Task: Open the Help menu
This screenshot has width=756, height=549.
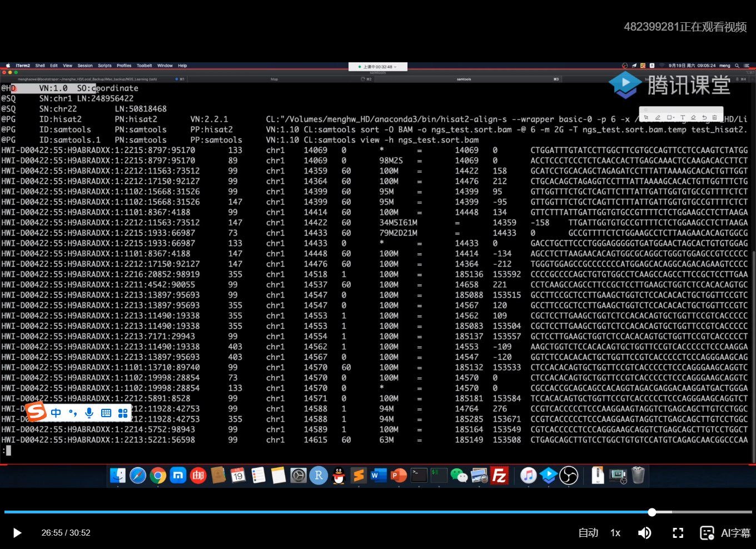Action: [182, 66]
